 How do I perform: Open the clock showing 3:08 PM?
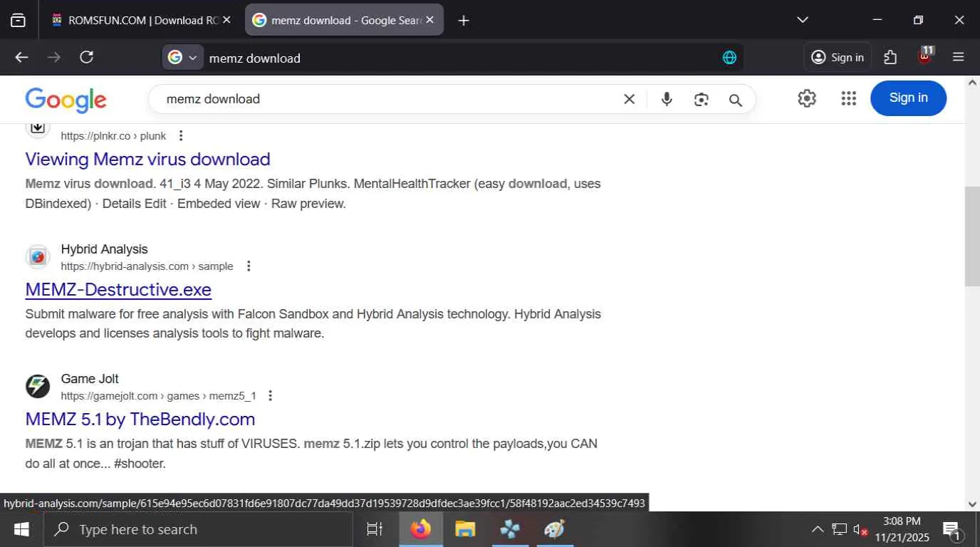902,529
